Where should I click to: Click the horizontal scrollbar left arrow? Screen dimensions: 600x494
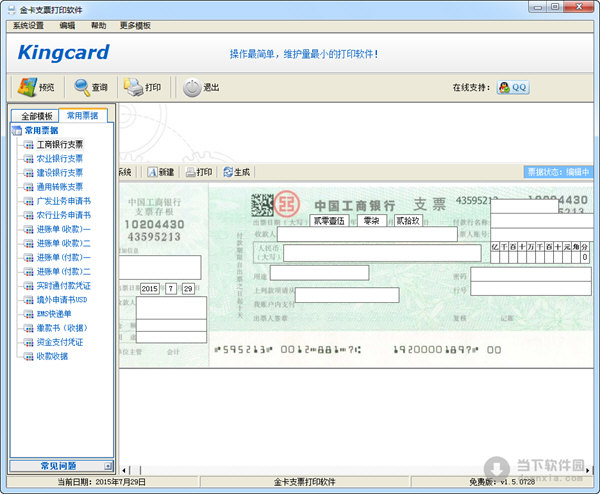pos(124,470)
